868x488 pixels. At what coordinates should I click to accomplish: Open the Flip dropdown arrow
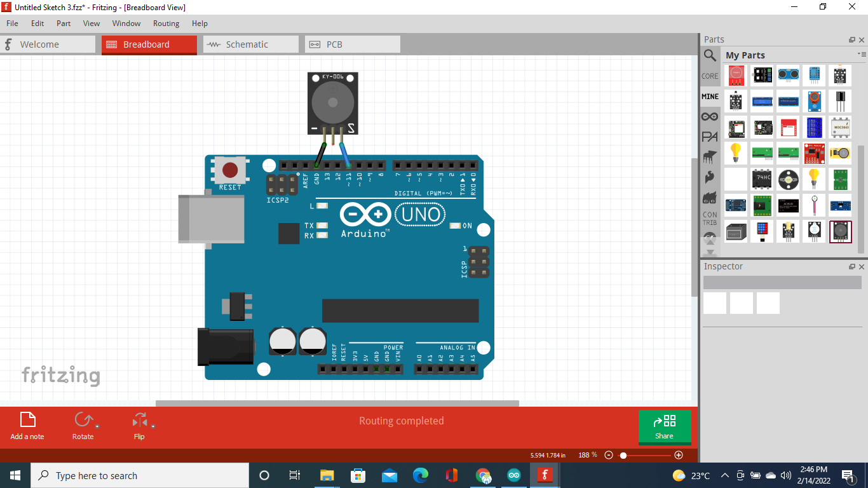tap(153, 426)
